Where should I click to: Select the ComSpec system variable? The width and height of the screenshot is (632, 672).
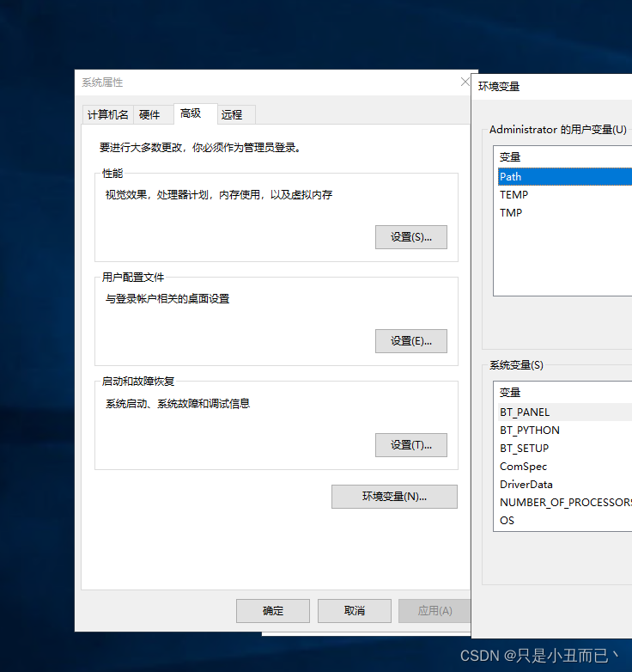pyautogui.click(x=565, y=467)
